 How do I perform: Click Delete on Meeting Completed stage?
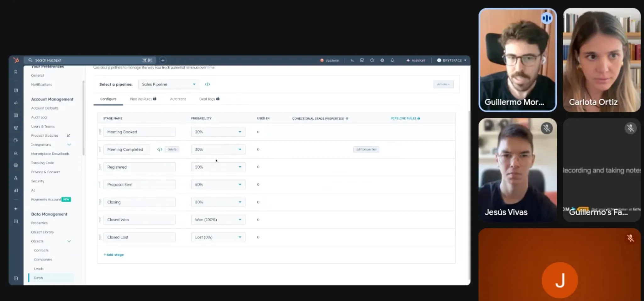point(172,150)
